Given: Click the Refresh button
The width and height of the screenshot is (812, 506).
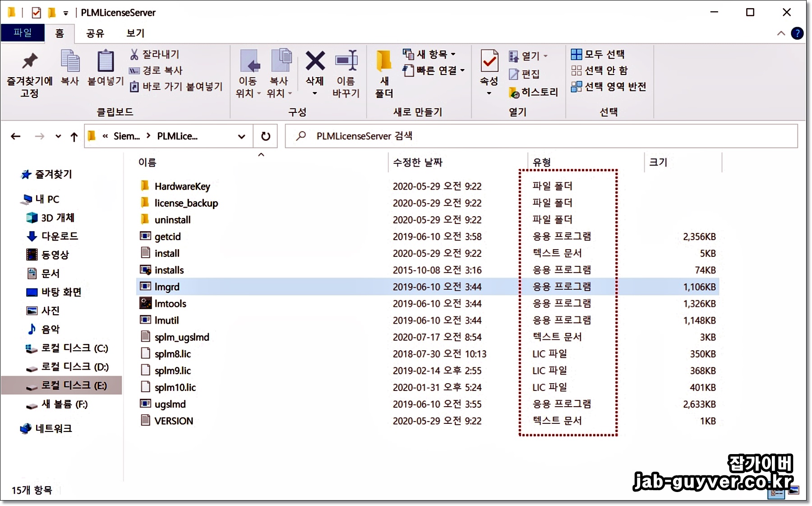Looking at the screenshot, I should [266, 136].
